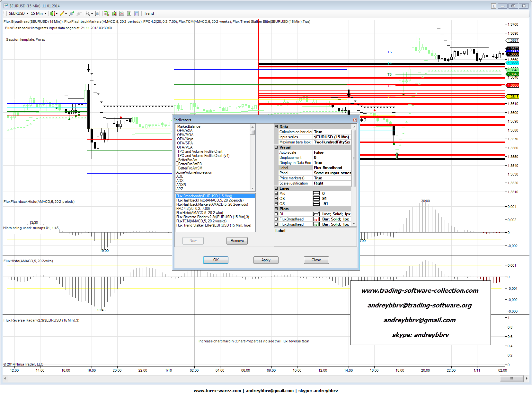Click the Auto scale value field

pos(332,152)
